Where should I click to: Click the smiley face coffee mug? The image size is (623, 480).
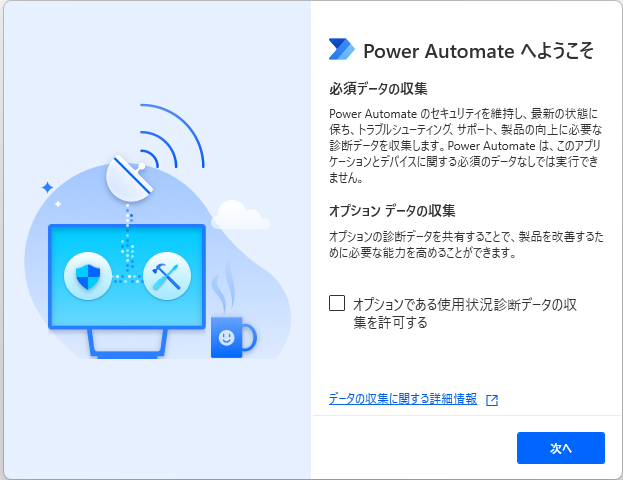(233, 337)
